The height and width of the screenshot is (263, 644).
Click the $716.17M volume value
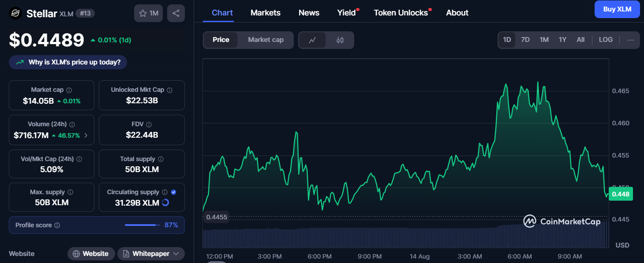point(31,135)
